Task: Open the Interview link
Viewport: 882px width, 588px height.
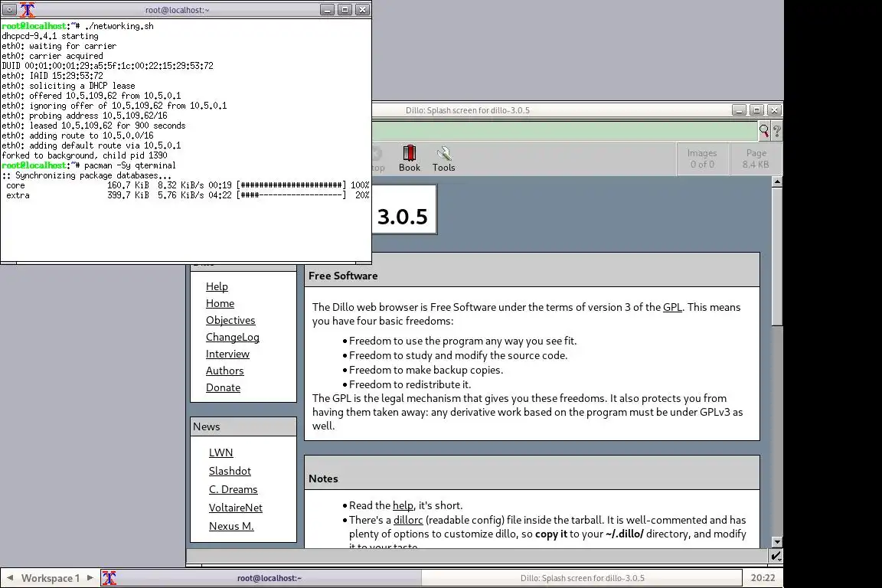Action: pos(227,354)
